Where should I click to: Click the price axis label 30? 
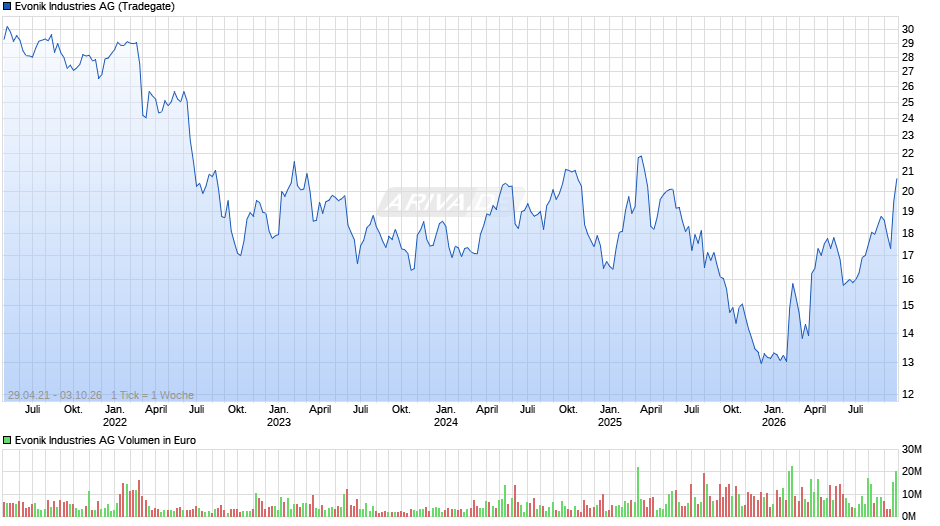(x=908, y=29)
